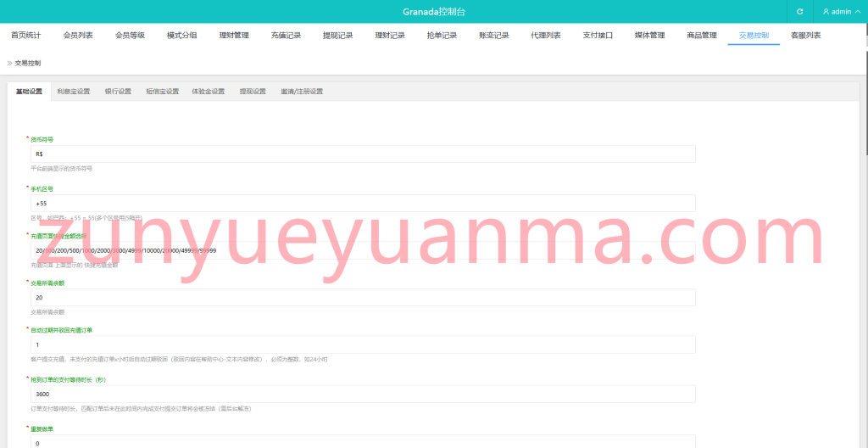Click the 充值页面快捷金额 amounts input field
868x448 pixels.
[363, 250]
